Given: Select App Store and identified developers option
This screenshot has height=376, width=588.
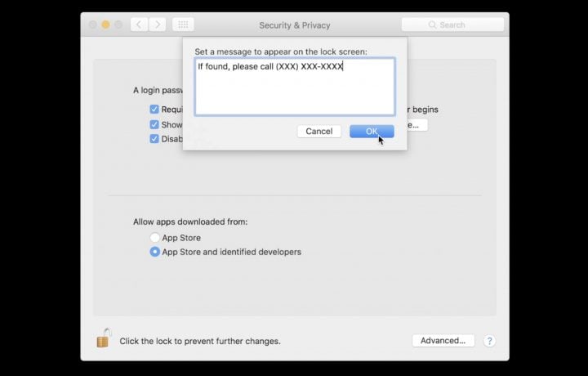Looking at the screenshot, I should (154, 252).
